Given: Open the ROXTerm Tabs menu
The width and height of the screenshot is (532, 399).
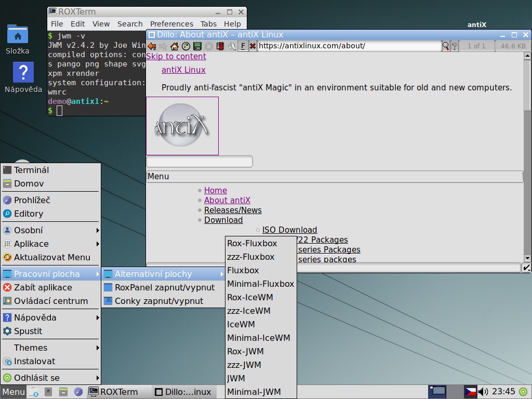Looking at the screenshot, I should point(208,24).
